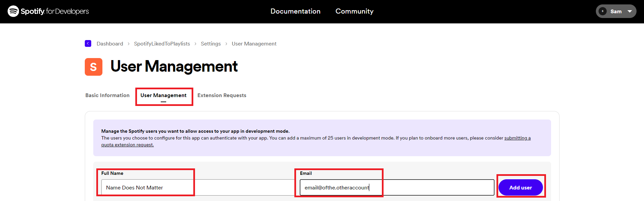Focus the Email input field
Viewport: 644px width, 201px height.
[x=397, y=187]
